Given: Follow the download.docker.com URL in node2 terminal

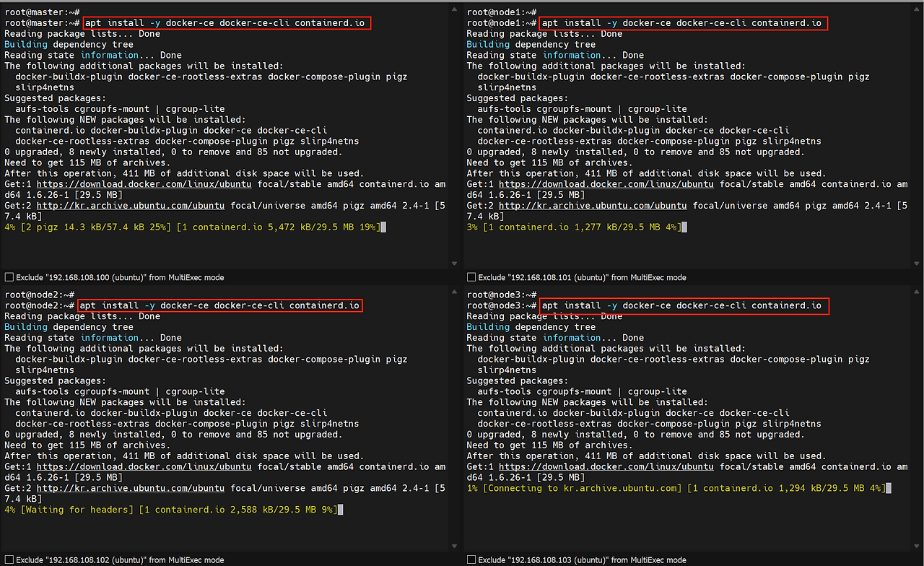Looking at the screenshot, I should tap(144, 467).
